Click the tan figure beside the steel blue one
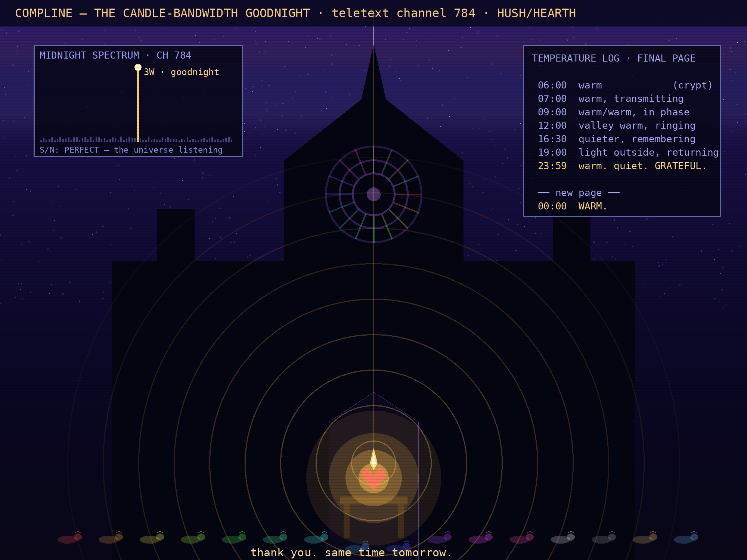Image resolution: width=747 pixels, height=560 pixels. pyautogui.click(x=645, y=538)
